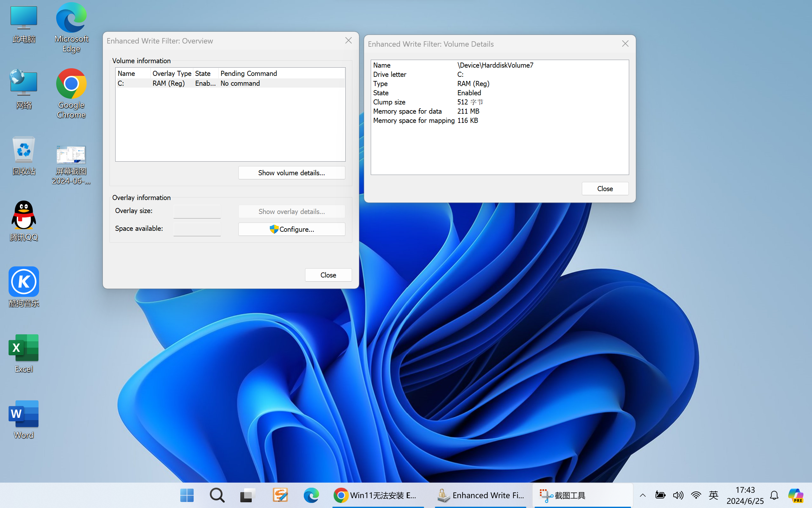812x508 pixels.
Task: Open battery status tray icon
Action: (x=660, y=495)
